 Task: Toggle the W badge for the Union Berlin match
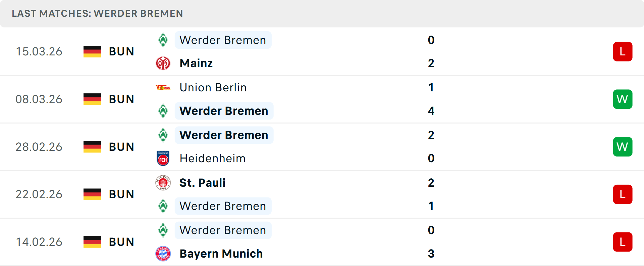click(623, 99)
